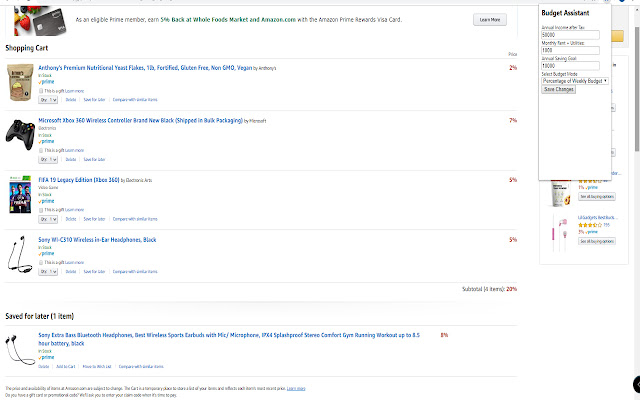The height and width of the screenshot is (400, 640).
Task: Click Learn more in cart price disclaimer
Action: [x=296, y=389]
